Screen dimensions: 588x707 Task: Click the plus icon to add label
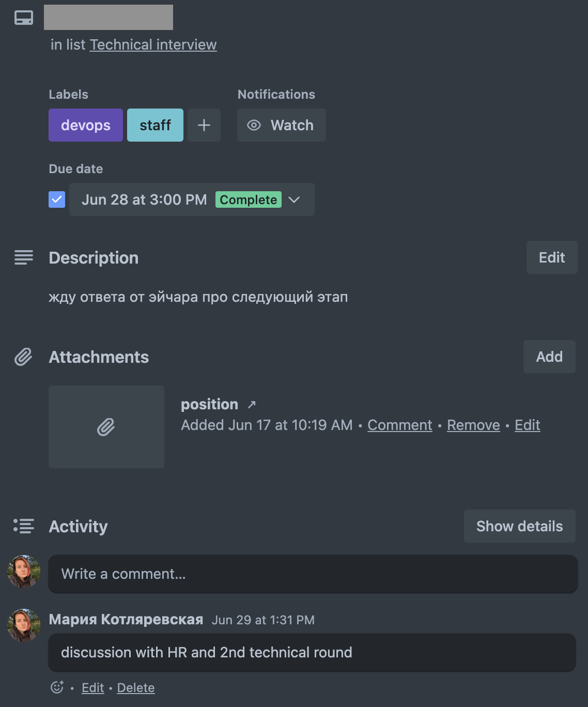pos(204,125)
